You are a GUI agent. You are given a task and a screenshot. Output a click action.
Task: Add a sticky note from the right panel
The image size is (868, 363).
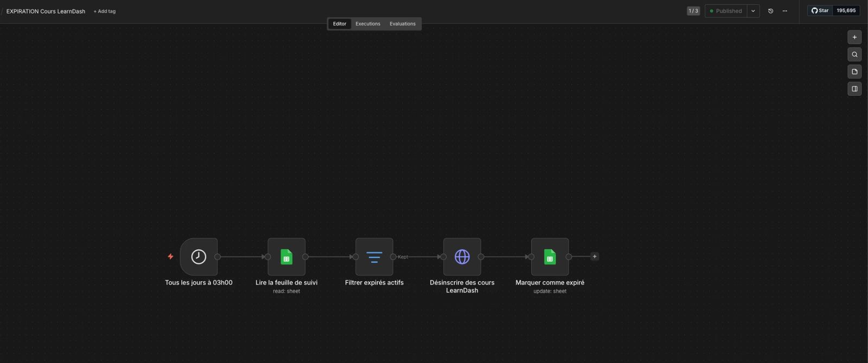[854, 72]
